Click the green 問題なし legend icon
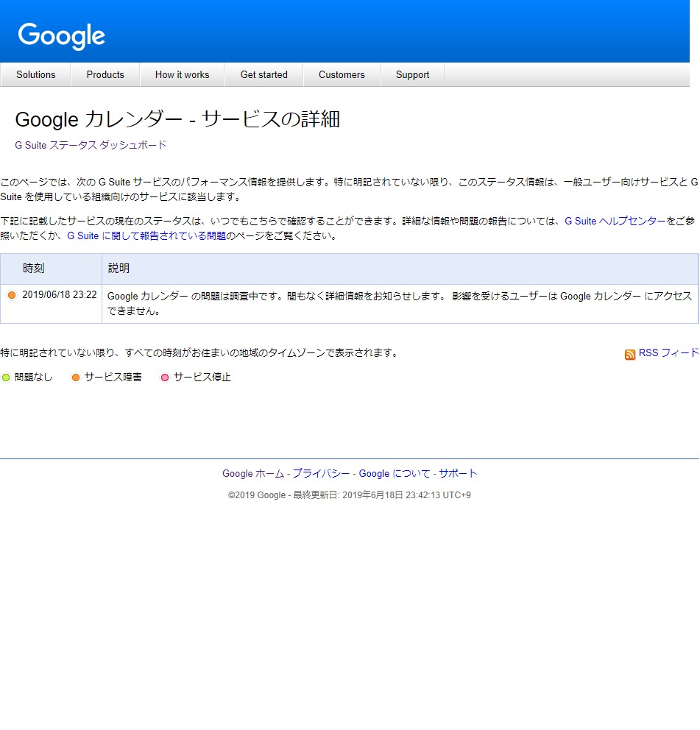Screen dimensions: 700x730 6,378
